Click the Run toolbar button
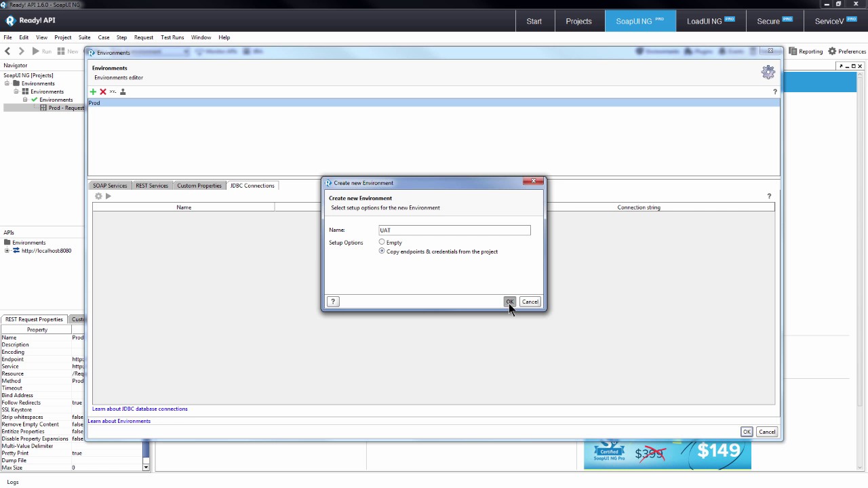The height and width of the screenshot is (488, 868). 42,52
